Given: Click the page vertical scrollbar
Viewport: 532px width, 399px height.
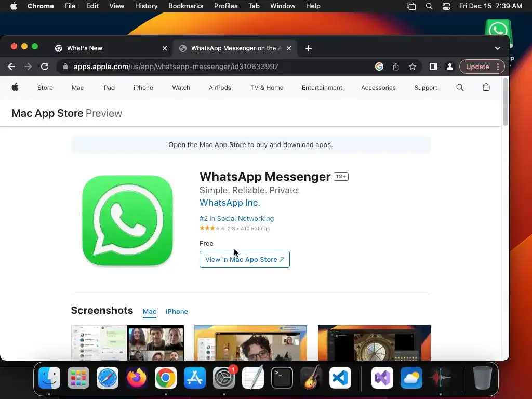Looking at the screenshot, I should tap(505, 102).
